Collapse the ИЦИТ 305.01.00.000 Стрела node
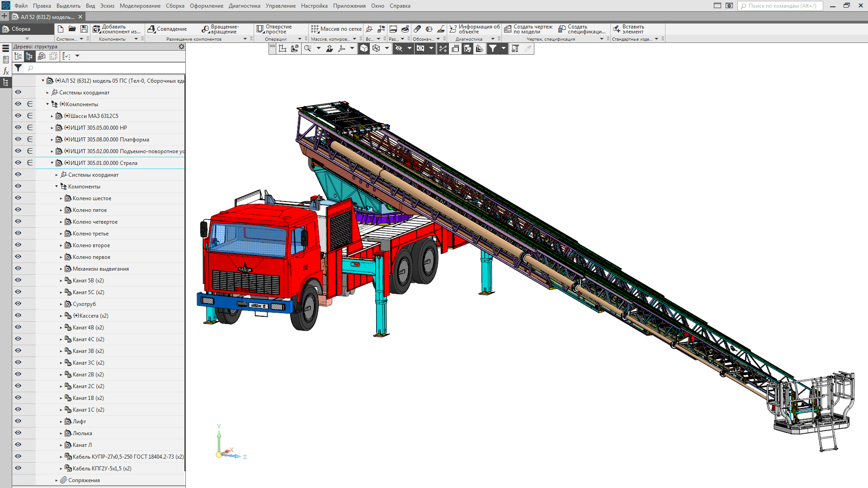The width and height of the screenshot is (868, 488). pyautogui.click(x=52, y=163)
